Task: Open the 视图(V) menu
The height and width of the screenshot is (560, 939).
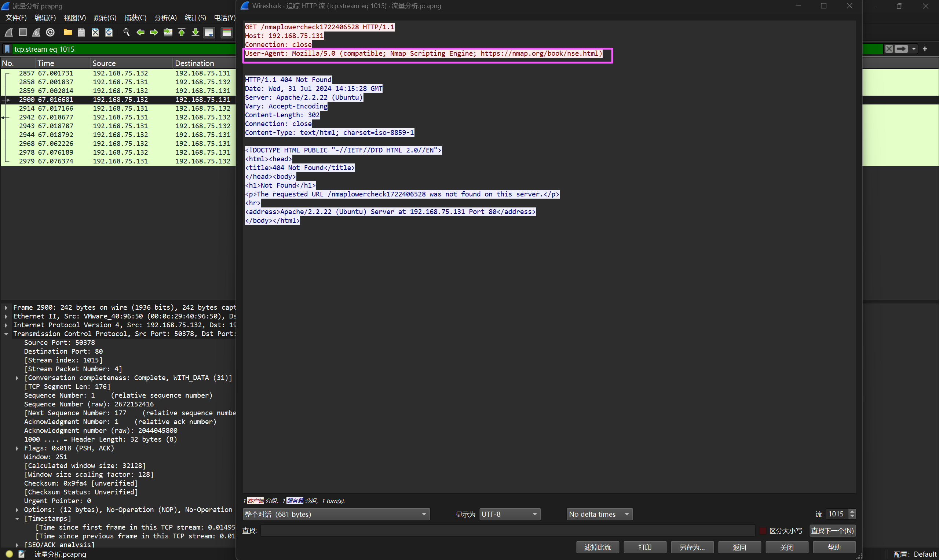Action: pyautogui.click(x=75, y=18)
